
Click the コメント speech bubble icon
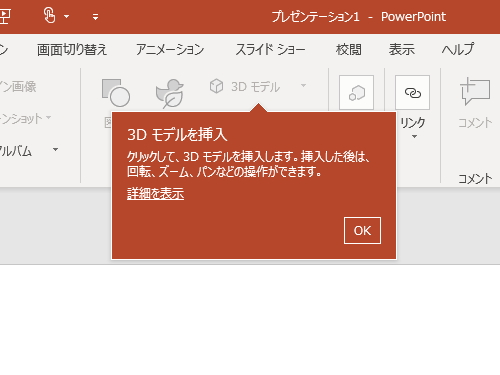pos(475,91)
